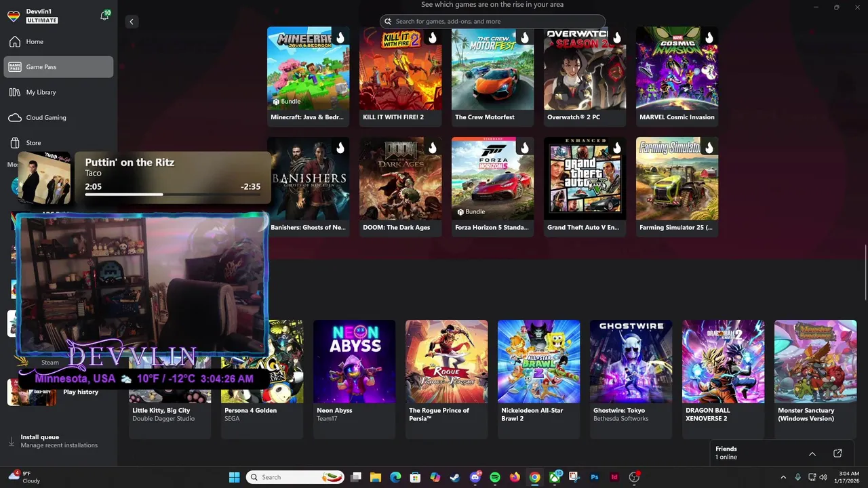Launch Microsoft Edge from taskbar
The image size is (868, 488).
point(395,477)
